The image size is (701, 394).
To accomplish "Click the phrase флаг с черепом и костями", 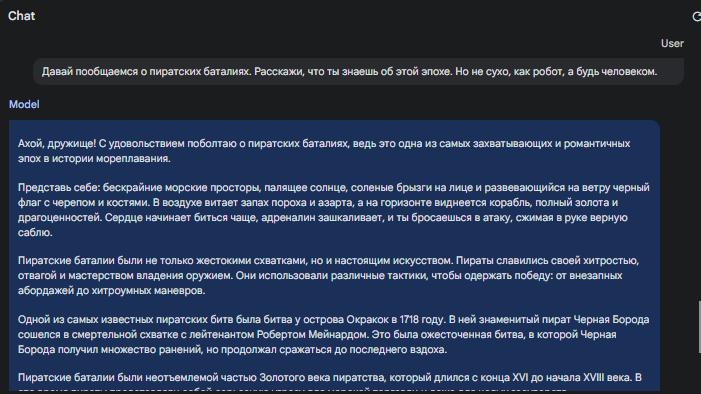I will (84, 203).
